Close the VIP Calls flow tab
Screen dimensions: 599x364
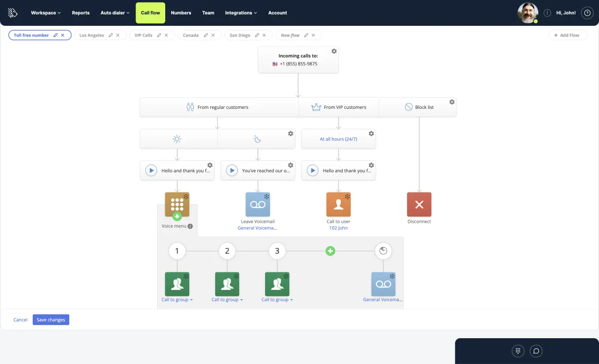[166, 35]
